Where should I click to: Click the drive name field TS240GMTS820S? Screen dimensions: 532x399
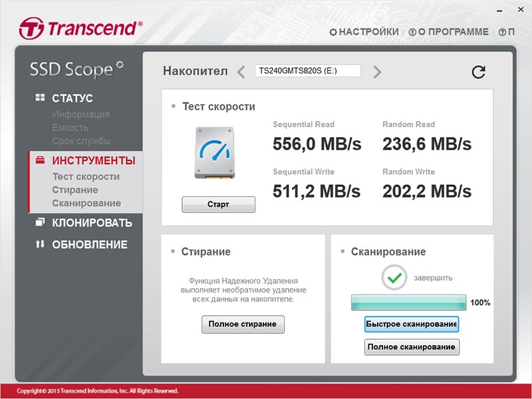(308, 70)
